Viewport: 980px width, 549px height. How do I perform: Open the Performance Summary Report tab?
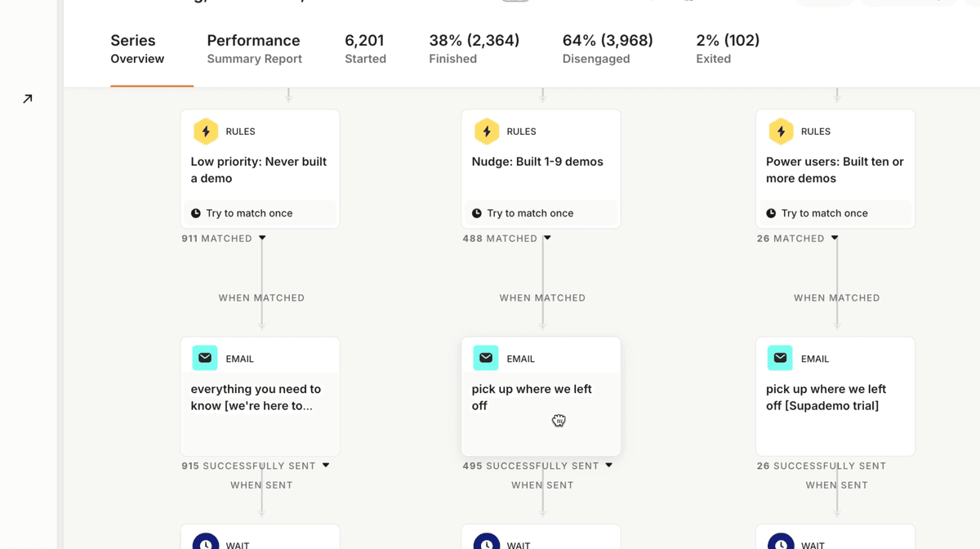[x=254, y=49]
